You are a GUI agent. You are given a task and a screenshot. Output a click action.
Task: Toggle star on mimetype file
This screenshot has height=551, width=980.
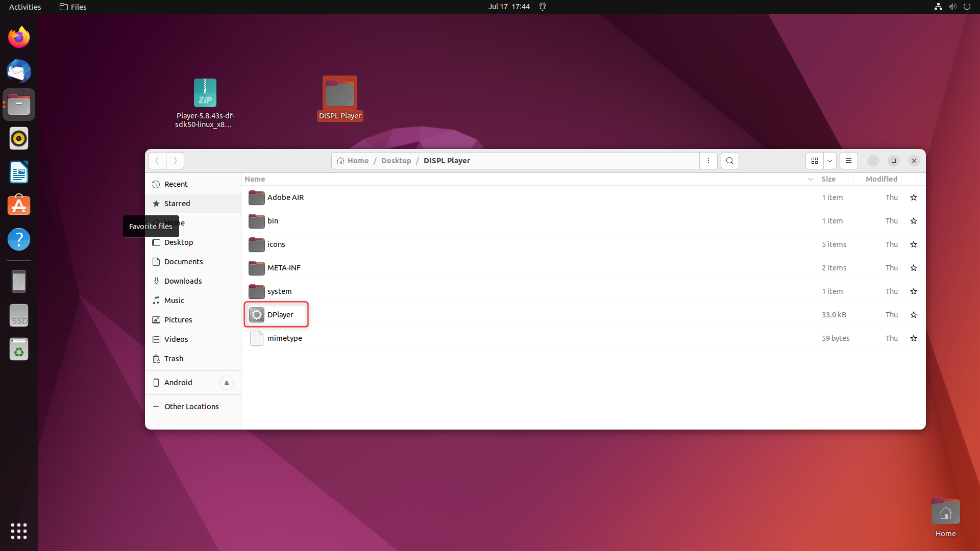[914, 338]
